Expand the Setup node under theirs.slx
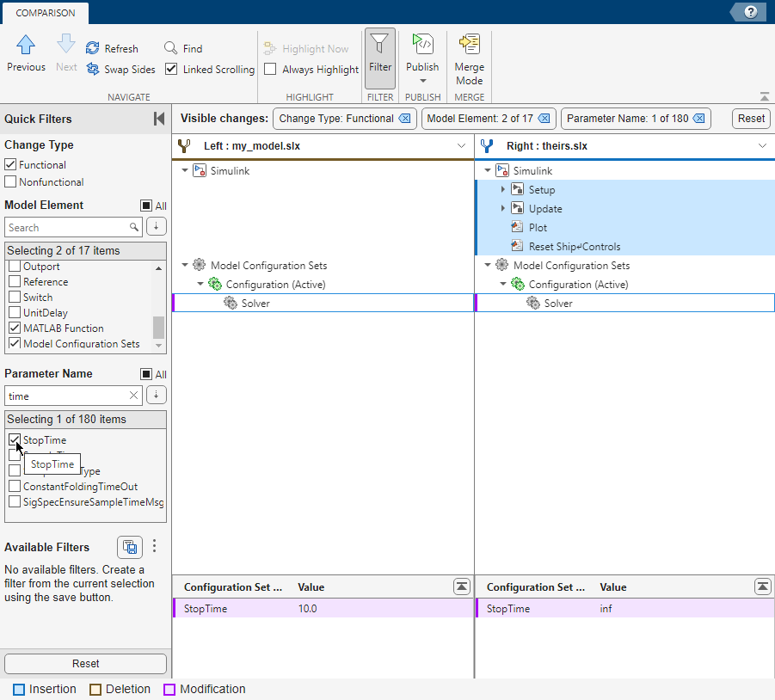775x700 pixels. point(503,189)
